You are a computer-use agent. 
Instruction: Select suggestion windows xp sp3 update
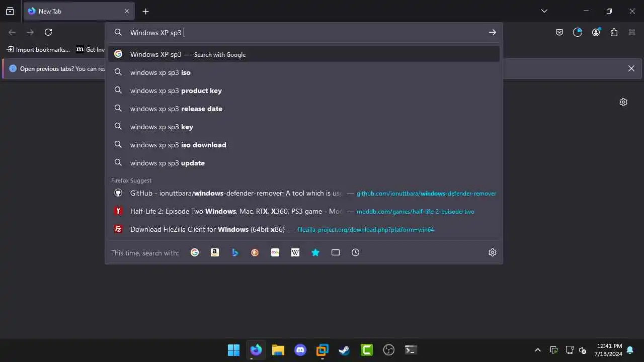click(304, 163)
